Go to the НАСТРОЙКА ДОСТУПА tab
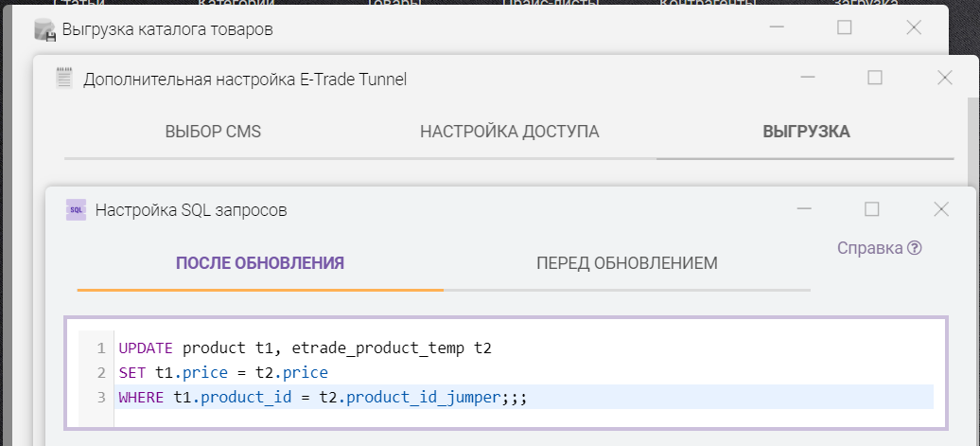Screen dimensions: 980x446 tap(509, 132)
